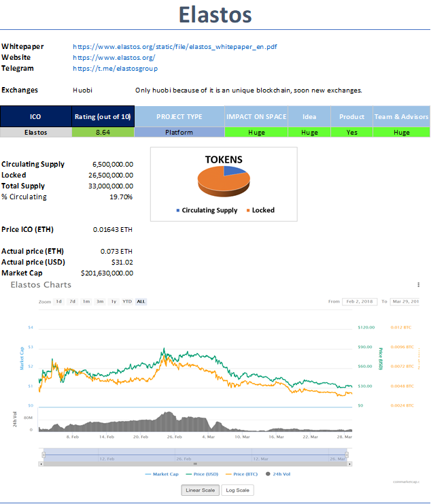
Task: Click the left handle of the range navigator
Action: pyautogui.click(x=44, y=454)
